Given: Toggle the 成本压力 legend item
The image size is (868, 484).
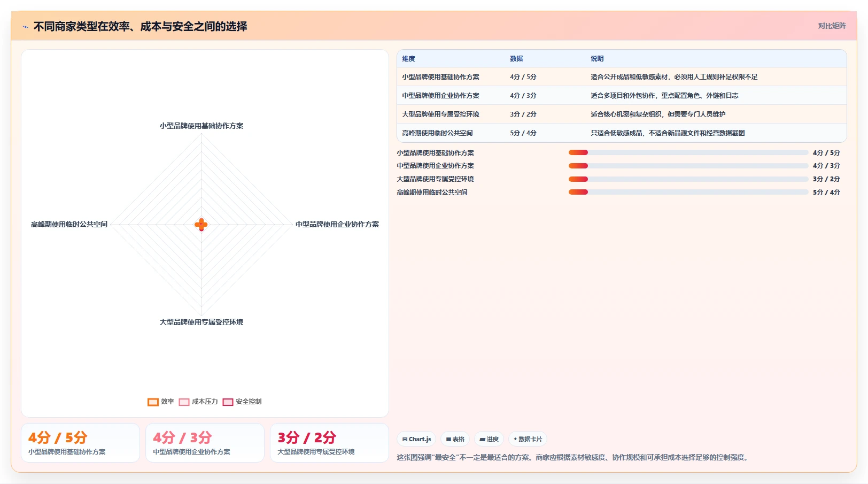Looking at the screenshot, I should [198, 402].
